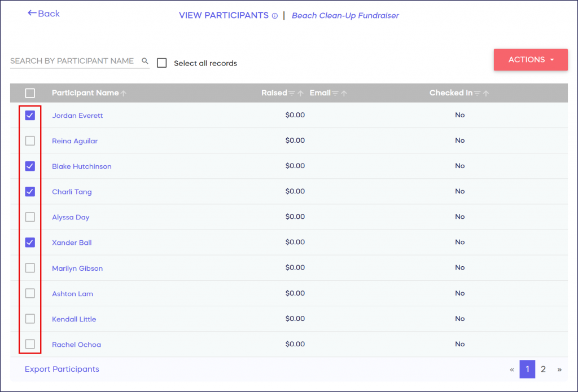This screenshot has width=578, height=392.
Task: Click Rachel Ochoa's Checked In value No
Action: [459, 344]
